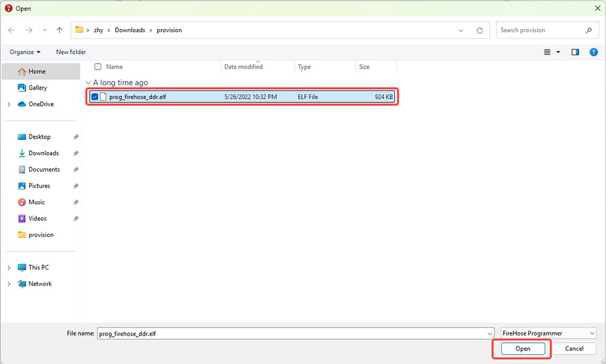Open the view options dropdown arrow
Image resolution: width=606 pixels, height=364 pixels.
tap(558, 52)
